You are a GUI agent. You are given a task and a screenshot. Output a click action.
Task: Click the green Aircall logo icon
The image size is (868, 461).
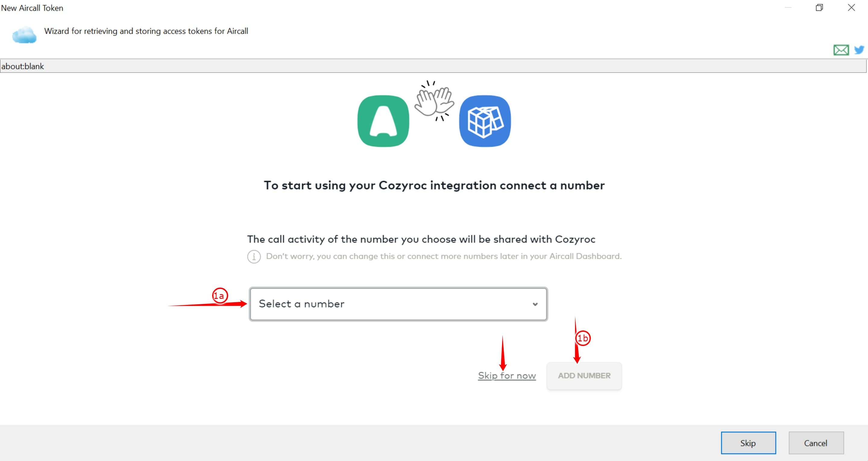pos(383,121)
